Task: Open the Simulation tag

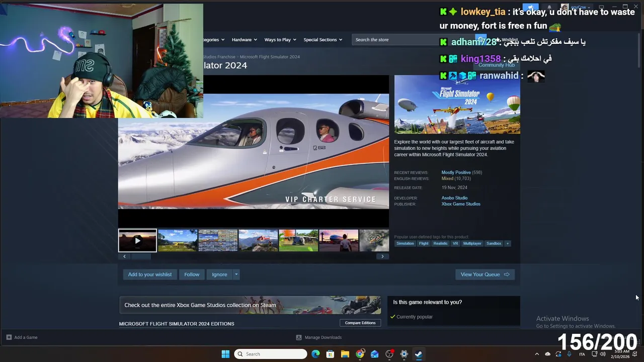Action: click(x=405, y=243)
